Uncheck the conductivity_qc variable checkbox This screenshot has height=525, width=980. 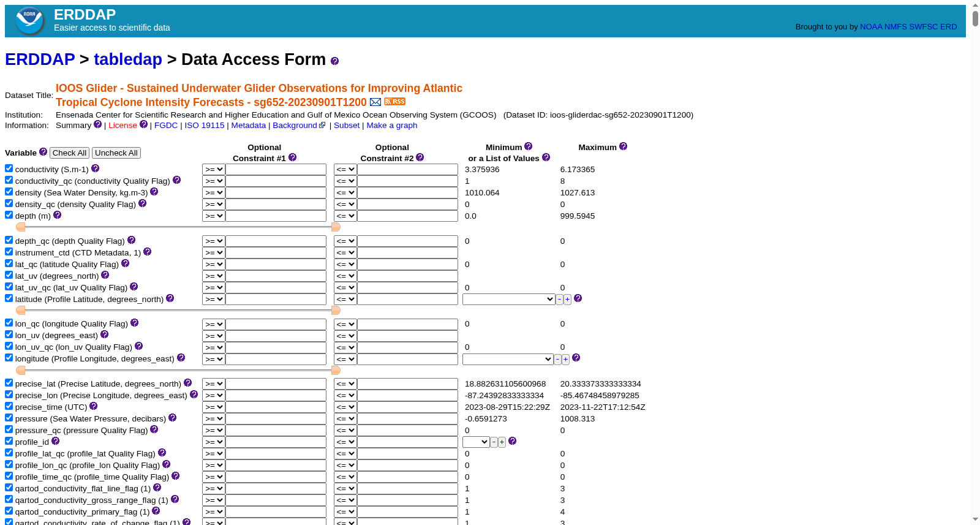click(9, 180)
